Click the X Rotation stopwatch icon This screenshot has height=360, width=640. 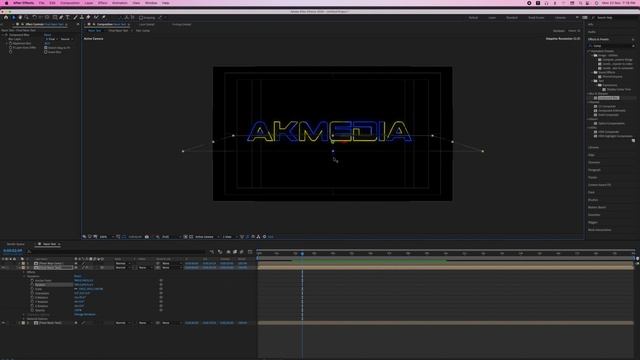click(x=32, y=298)
